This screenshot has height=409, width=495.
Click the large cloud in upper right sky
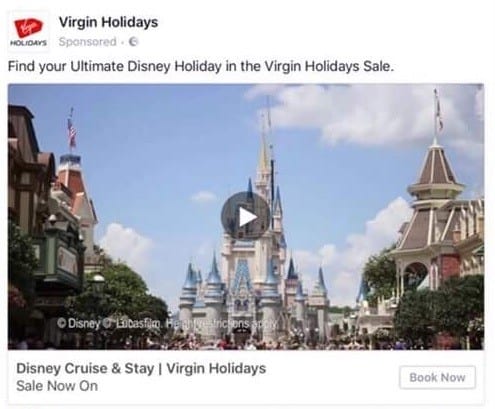(x=365, y=115)
